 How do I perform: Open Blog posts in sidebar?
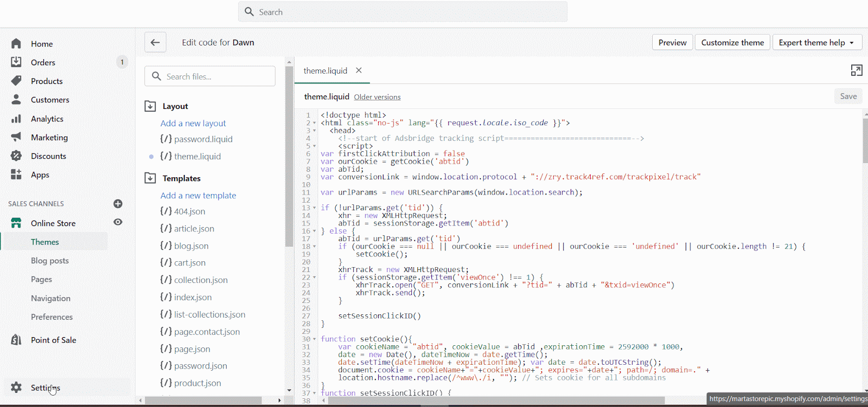click(50, 261)
